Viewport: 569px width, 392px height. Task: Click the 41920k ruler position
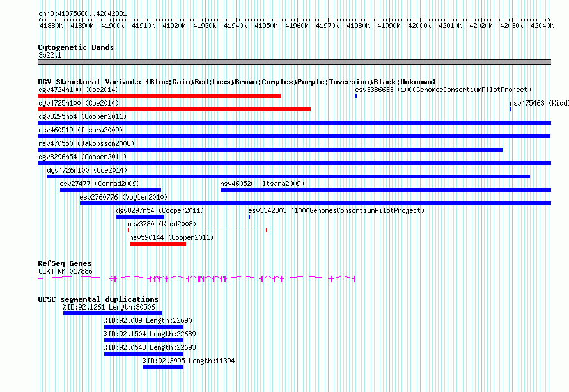[x=174, y=26]
